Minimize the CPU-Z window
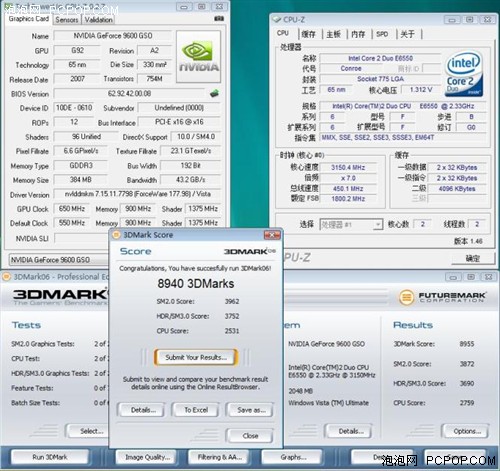This screenshot has height=471, width=500. [x=452, y=20]
